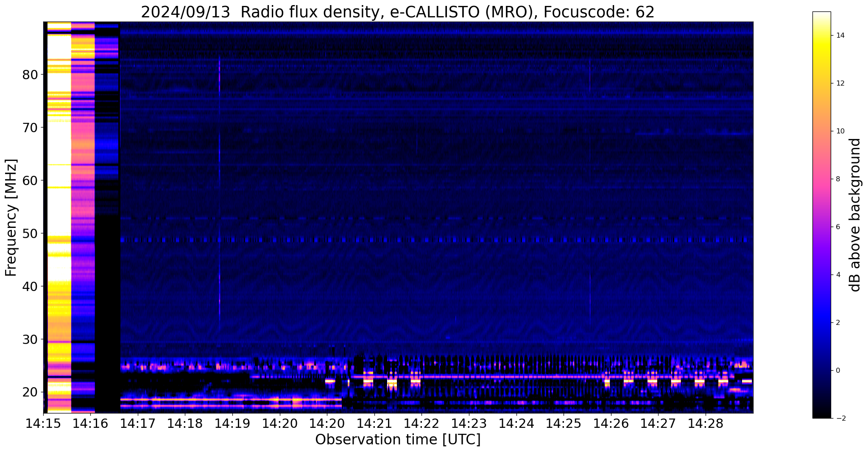Image resolution: width=868 pixels, height=452 pixels.
Task: Select the colorbar tick value 4
Action: (838, 275)
